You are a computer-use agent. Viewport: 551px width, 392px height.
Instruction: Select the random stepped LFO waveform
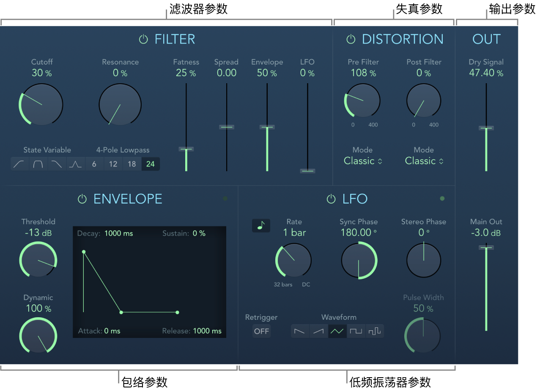coord(375,331)
